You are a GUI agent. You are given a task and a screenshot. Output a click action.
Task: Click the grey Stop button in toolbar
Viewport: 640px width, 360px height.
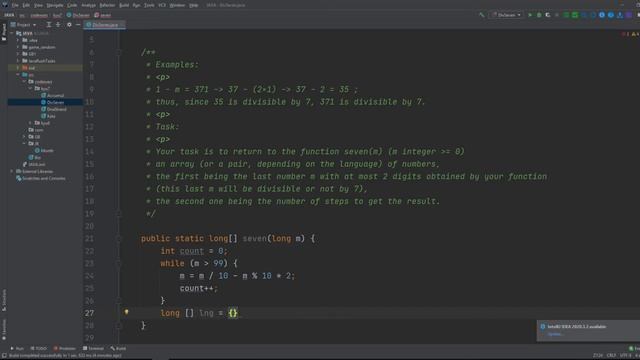click(557, 15)
